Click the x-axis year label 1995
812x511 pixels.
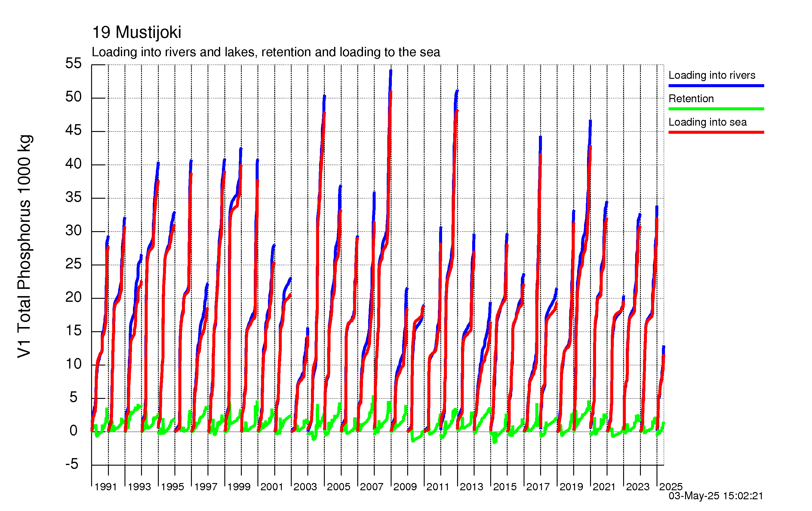(172, 487)
